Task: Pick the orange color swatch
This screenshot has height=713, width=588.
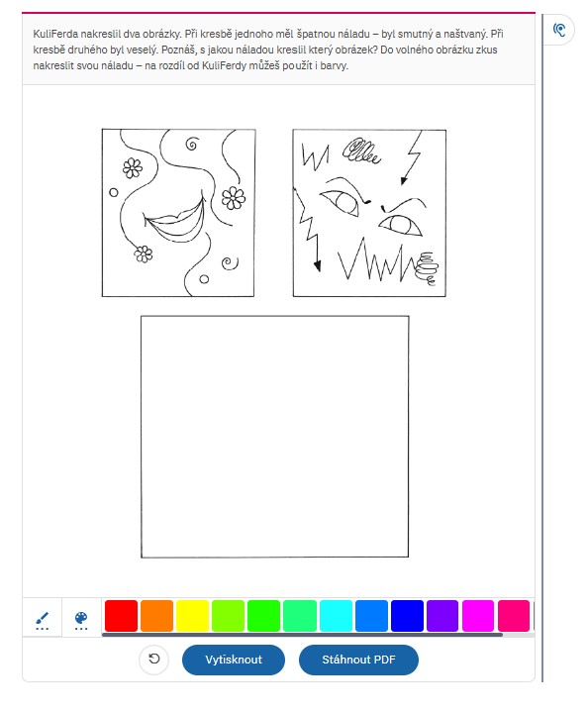Action: [156, 616]
